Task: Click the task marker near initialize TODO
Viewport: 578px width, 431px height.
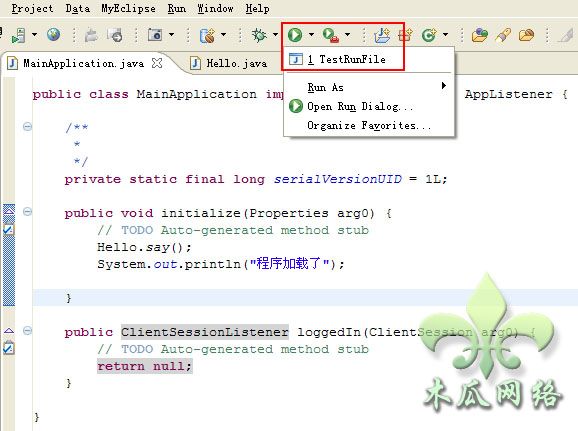Action: coord(9,229)
